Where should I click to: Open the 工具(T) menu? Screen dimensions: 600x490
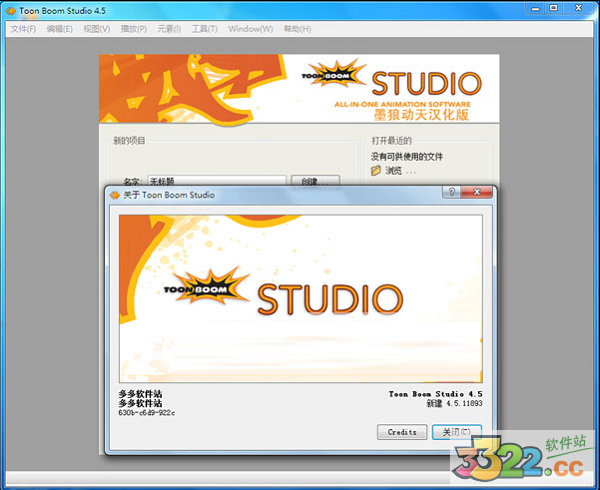[x=204, y=29]
